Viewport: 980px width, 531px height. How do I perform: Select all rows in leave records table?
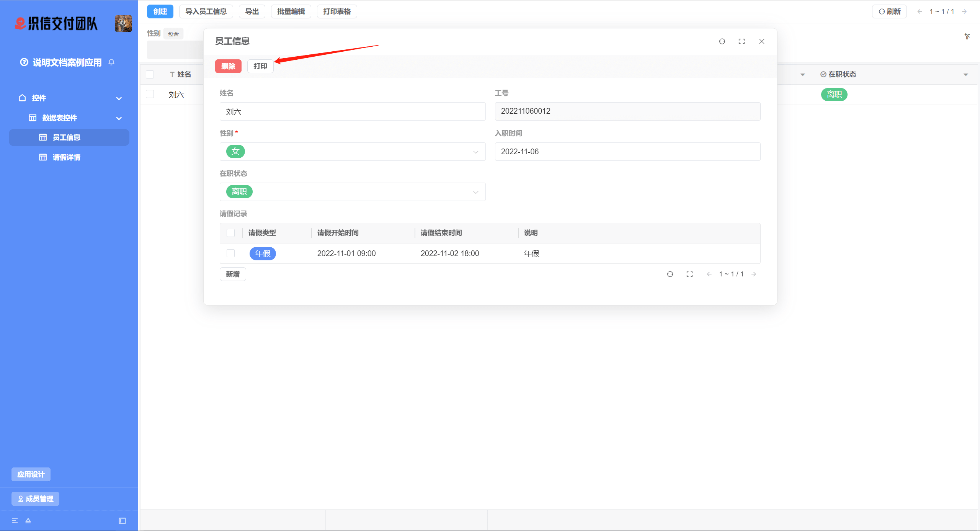(230, 233)
